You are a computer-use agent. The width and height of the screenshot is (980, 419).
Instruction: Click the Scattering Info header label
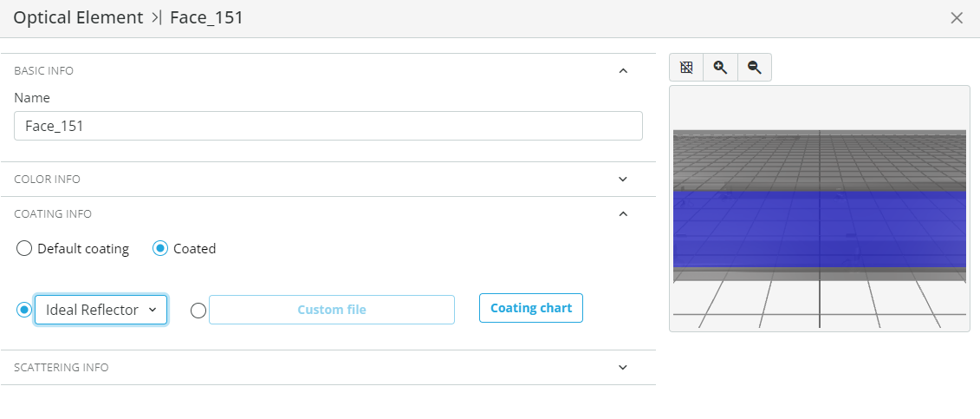62,367
